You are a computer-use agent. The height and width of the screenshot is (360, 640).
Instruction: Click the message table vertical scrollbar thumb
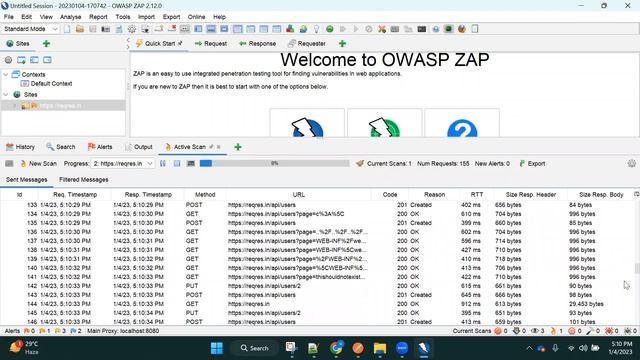pyautogui.click(x=636, y=269)
